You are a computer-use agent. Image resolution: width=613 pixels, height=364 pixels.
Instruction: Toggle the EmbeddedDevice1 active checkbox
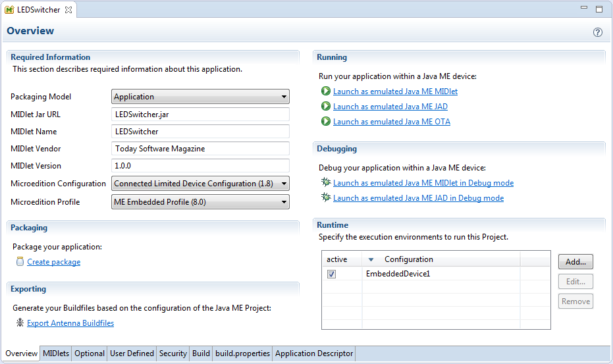point(332,274)
